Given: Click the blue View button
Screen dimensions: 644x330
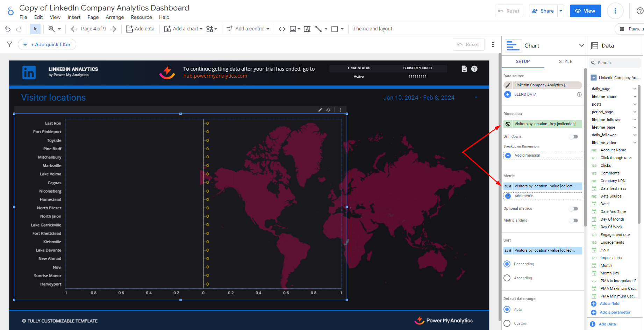Looking at the screenshot, I should 585,11.
